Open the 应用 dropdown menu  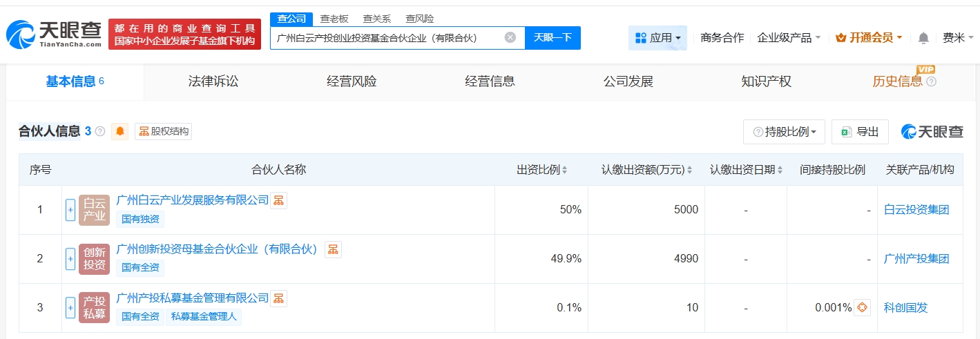click(657, 38)
